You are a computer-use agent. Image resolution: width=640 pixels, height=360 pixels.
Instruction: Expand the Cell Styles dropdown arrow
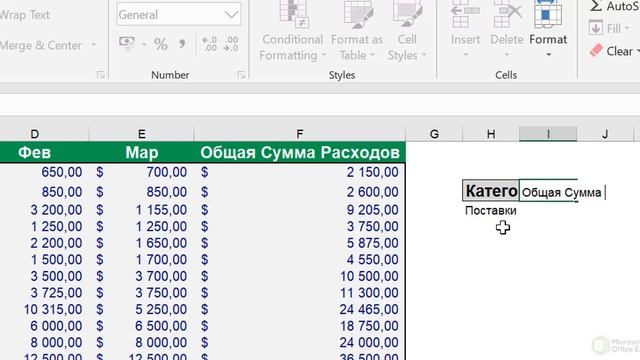point(424,56)
